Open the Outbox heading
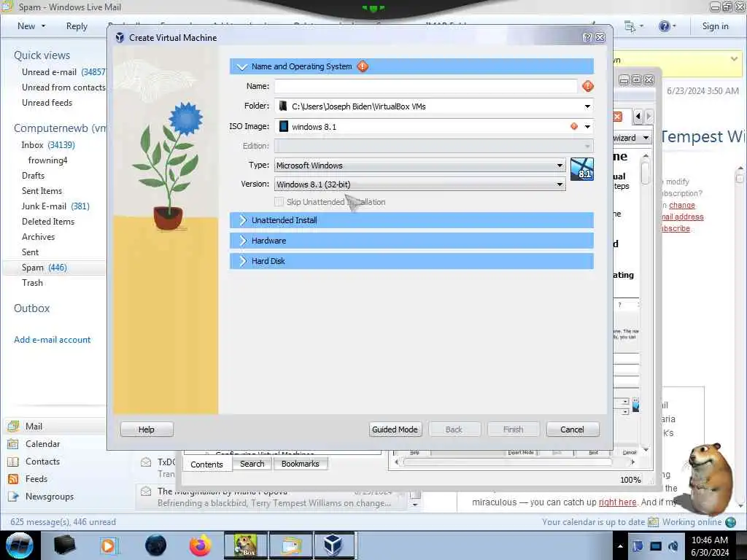747x560 pixels. click(31, 308)
